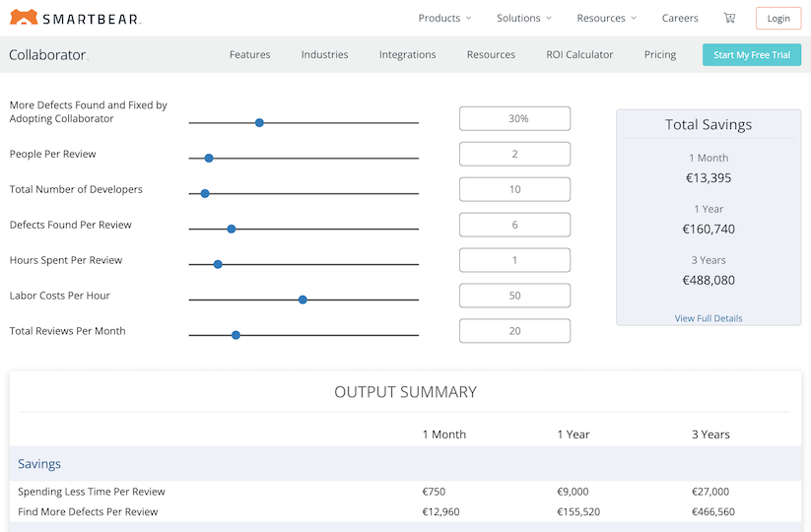Select the €466,560 cell
This screenshot has width=811, height=532.
tap(713, 512)
